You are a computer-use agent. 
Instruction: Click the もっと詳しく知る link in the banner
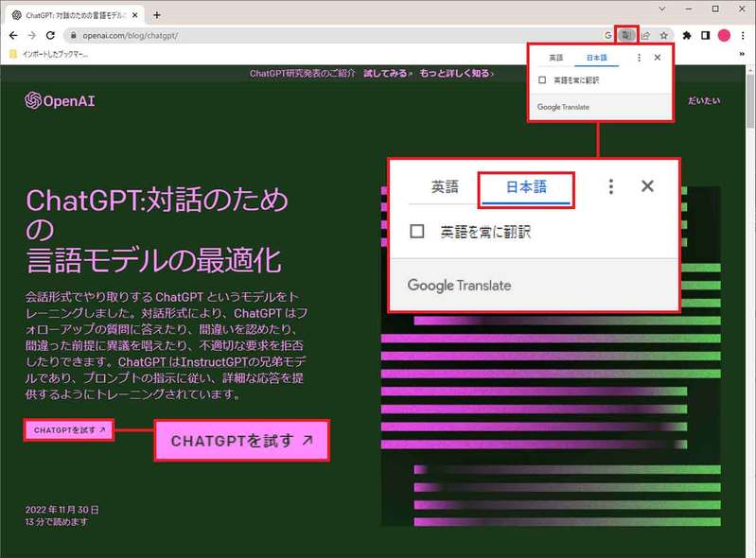[456, 73]
